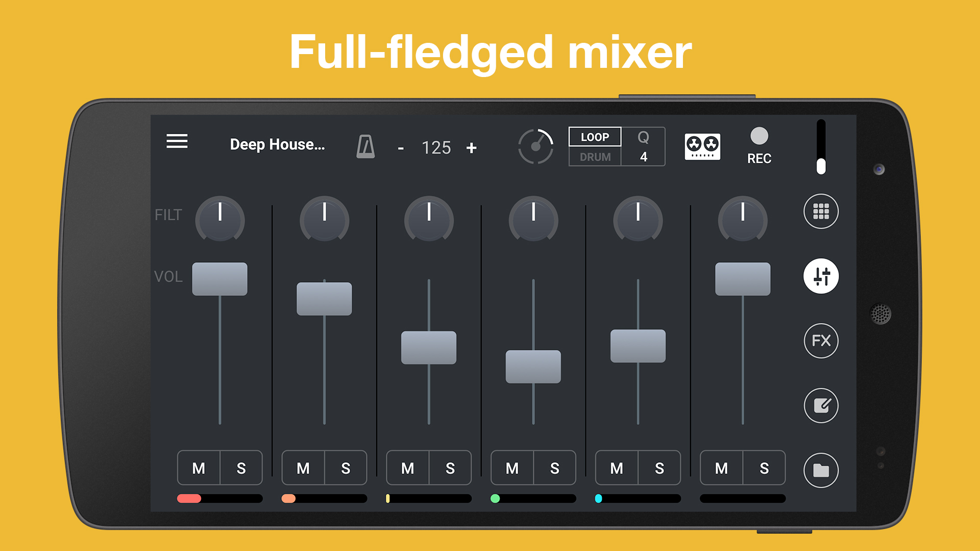Image resolution: width=980 pixels, height=551 pixels.
Task: Open the tape recorder icon
Action: [702, 147]
